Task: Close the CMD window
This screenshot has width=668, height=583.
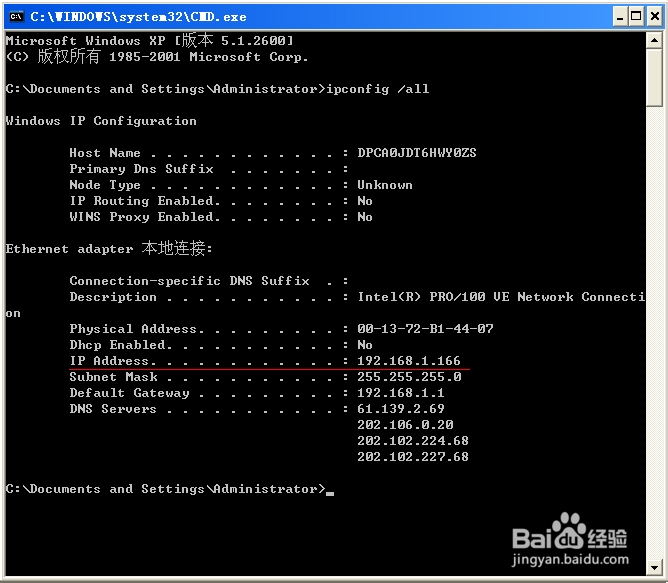Action: pyautogui.click(x=655, y=17)
